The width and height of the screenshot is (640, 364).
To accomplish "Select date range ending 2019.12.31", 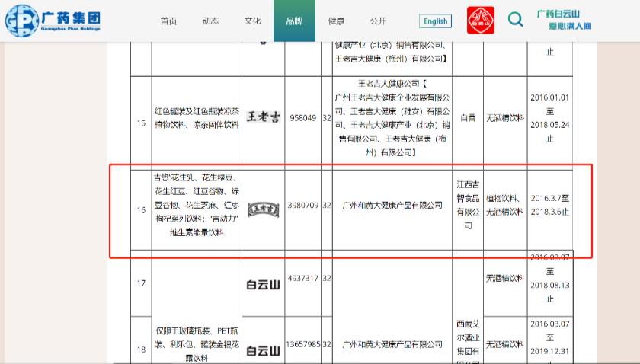I will click(x=550, y=342).
